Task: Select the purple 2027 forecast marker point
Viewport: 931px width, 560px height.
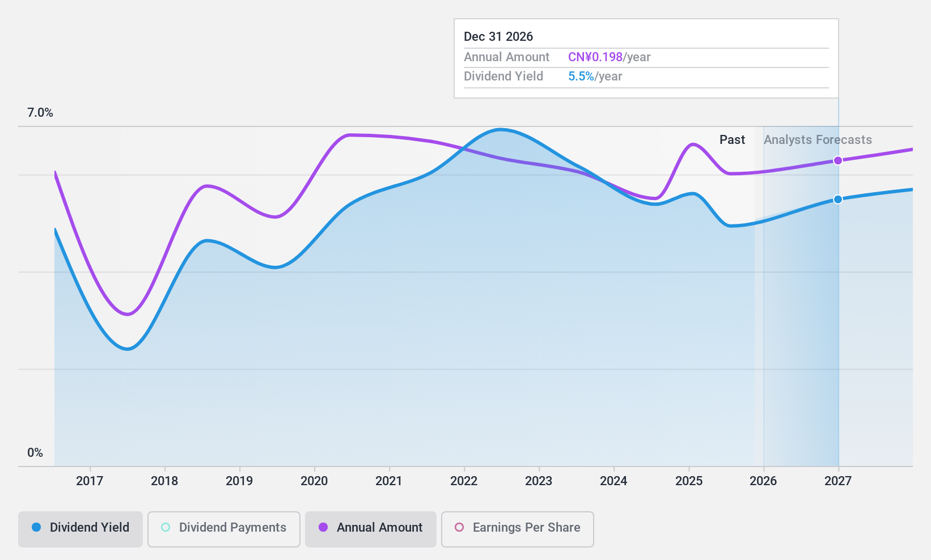Action: 837,161
